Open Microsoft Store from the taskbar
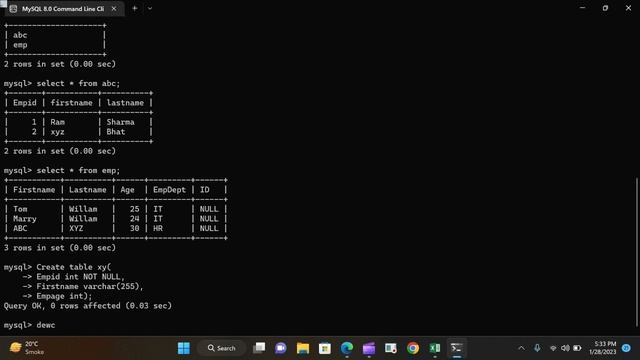This screenshot has height=360, width=640. (325, 348)
